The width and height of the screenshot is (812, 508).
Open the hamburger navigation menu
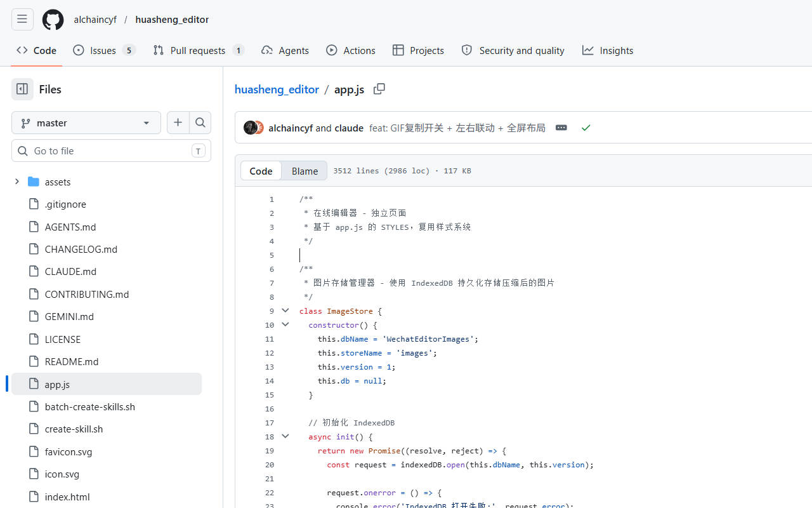point(22,19)
